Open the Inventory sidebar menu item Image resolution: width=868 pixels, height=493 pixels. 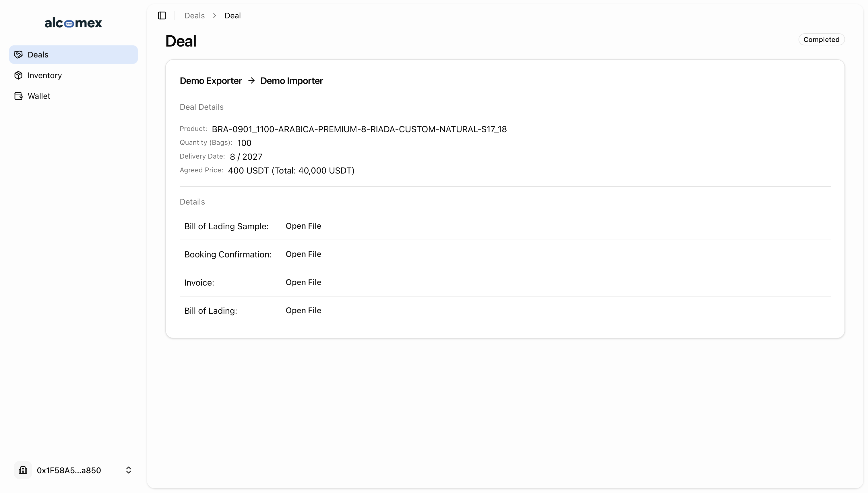click(x=73, y=75)
